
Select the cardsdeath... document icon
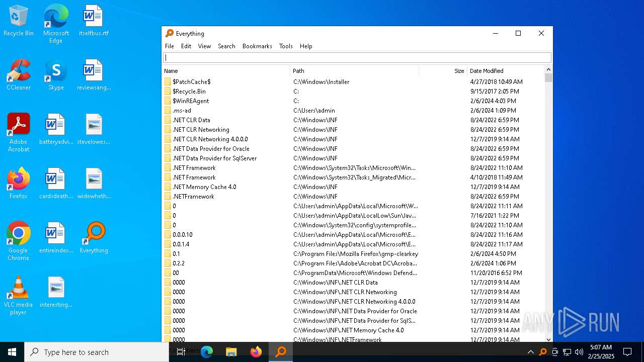click(56, 184)
